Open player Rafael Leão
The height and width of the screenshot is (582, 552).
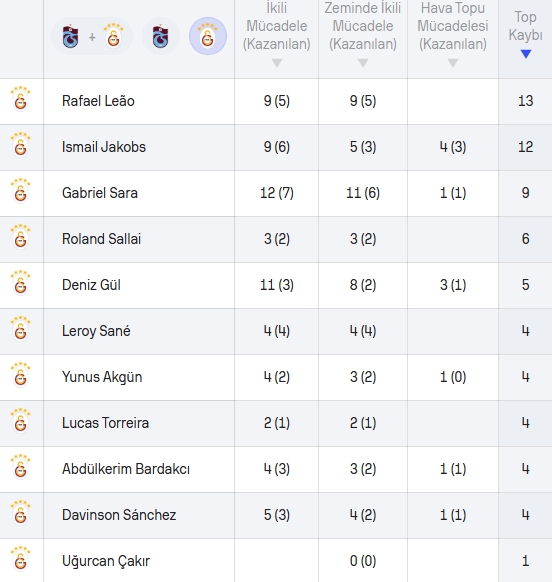(98, 101)
